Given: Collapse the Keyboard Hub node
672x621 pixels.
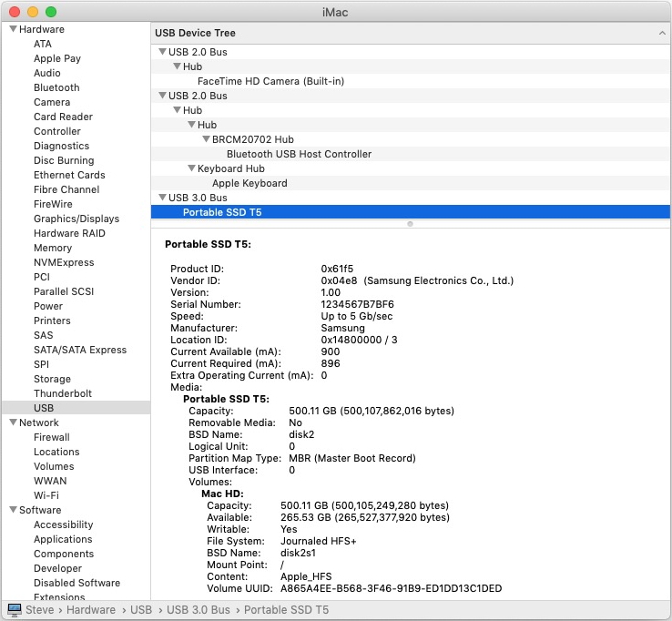Looking at the screenshot, I should pyautogui.click(x=191, y=168).
